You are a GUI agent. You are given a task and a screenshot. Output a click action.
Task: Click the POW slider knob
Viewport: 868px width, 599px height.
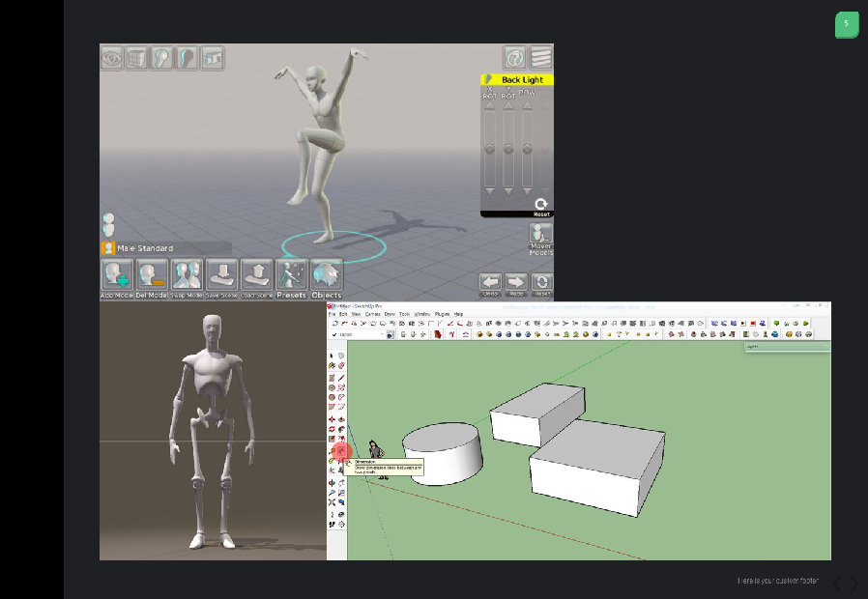527,149
